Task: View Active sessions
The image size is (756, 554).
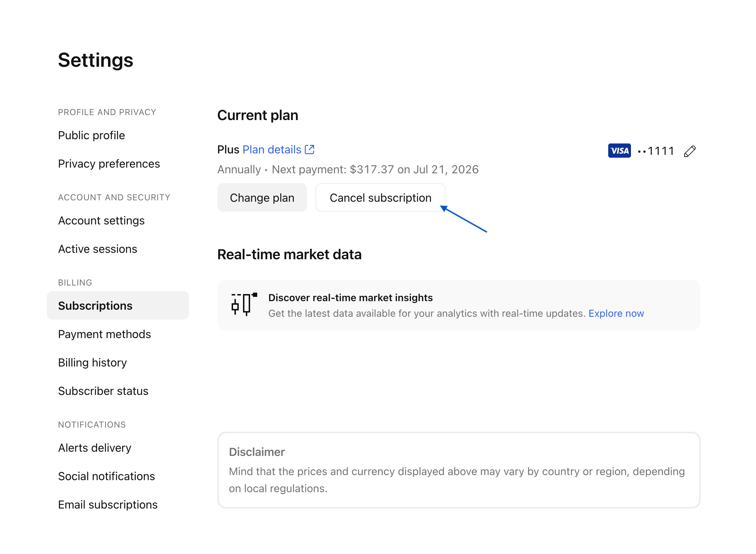Action: tap(97, 249)
